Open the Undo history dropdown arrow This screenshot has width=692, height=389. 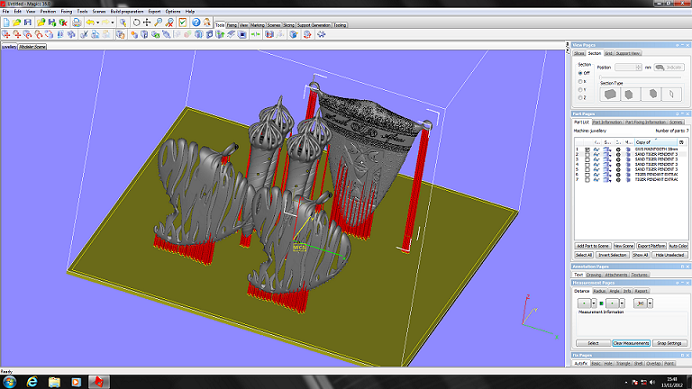(x=98, y=23)
